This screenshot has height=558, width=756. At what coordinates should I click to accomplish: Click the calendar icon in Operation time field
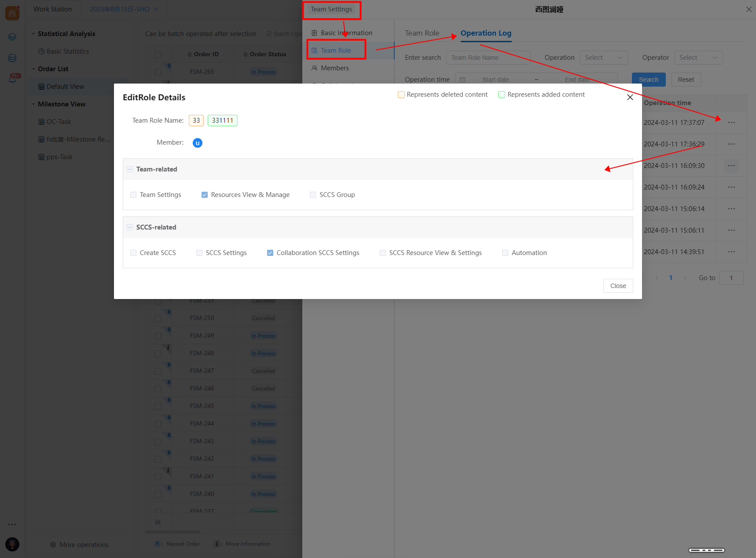462,80
